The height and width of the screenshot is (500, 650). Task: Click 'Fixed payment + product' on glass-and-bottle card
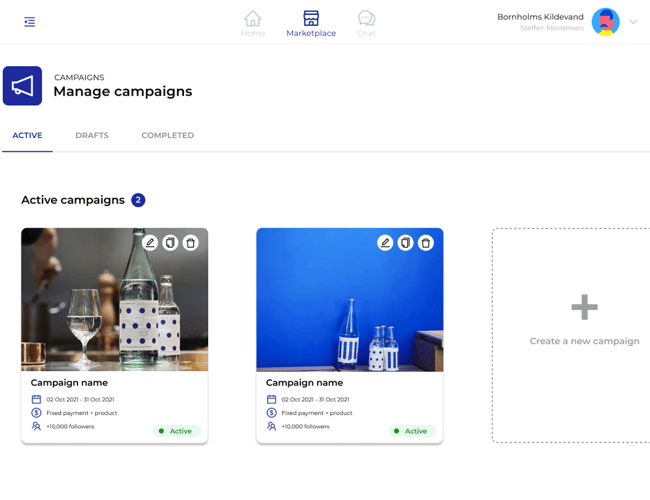82,413
